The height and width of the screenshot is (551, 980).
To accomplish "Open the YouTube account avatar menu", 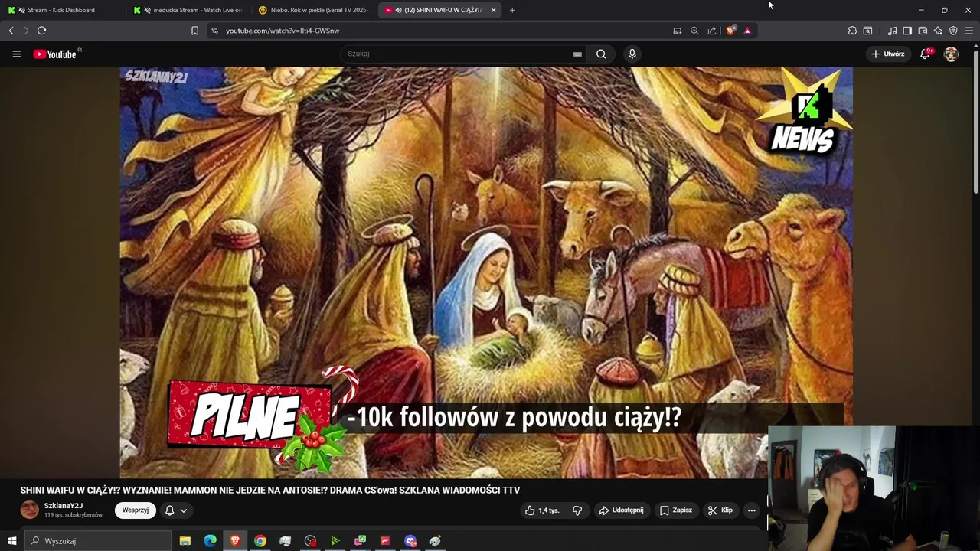I will point(951,54).
